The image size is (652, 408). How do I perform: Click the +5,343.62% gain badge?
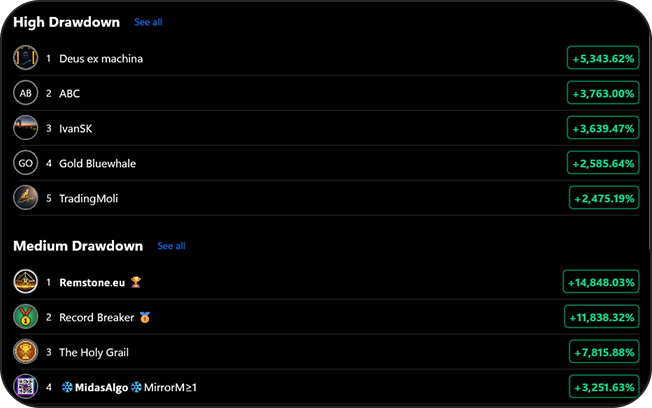602,58
